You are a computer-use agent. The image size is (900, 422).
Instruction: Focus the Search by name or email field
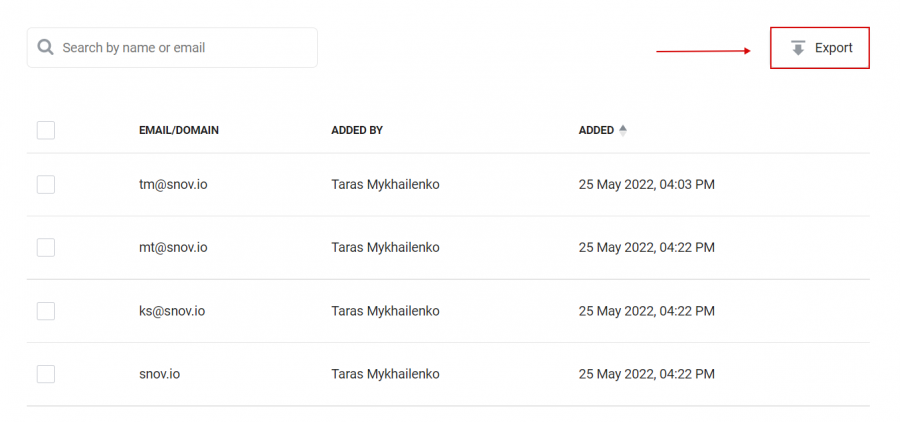click(172, 48)
